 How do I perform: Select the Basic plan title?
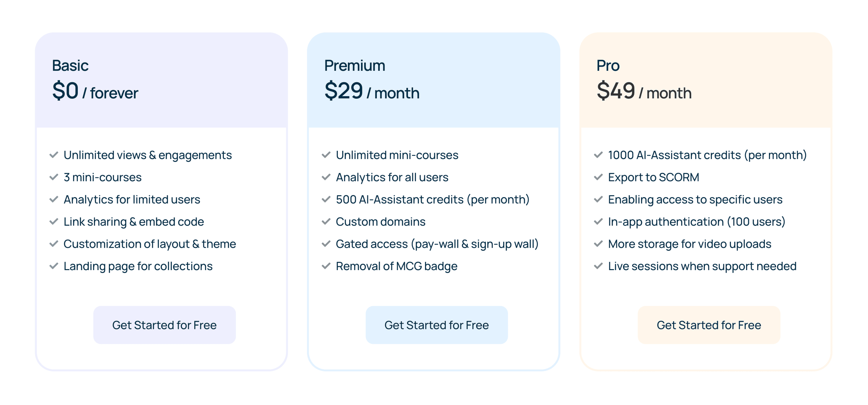[70, 65]
